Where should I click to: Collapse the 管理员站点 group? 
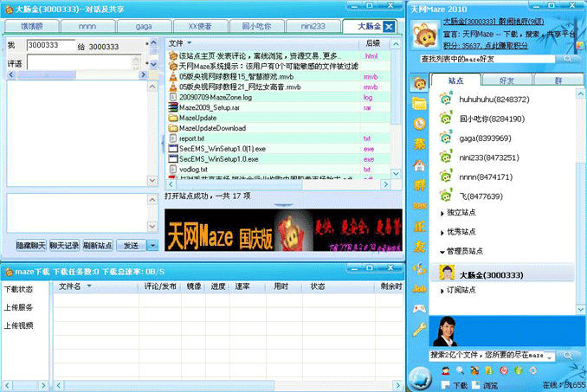442,251
